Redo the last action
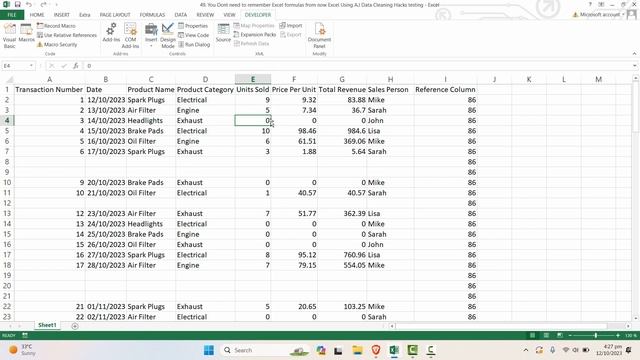The height and width of the screenshot is (360, 640). [43, 4]
